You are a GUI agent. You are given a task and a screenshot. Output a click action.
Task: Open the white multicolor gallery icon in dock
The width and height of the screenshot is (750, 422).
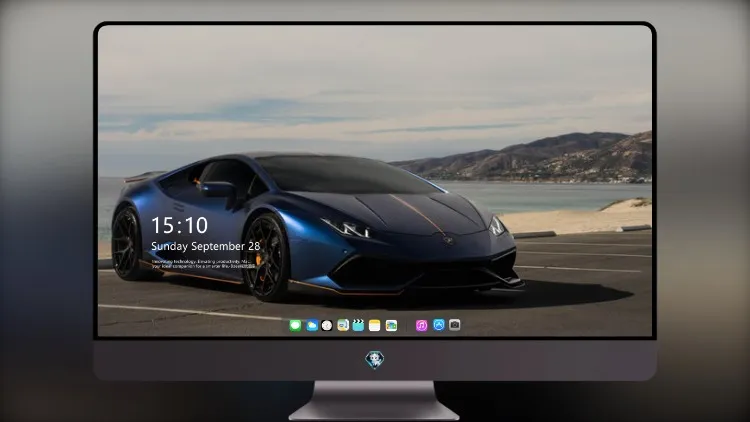[391, 326]
